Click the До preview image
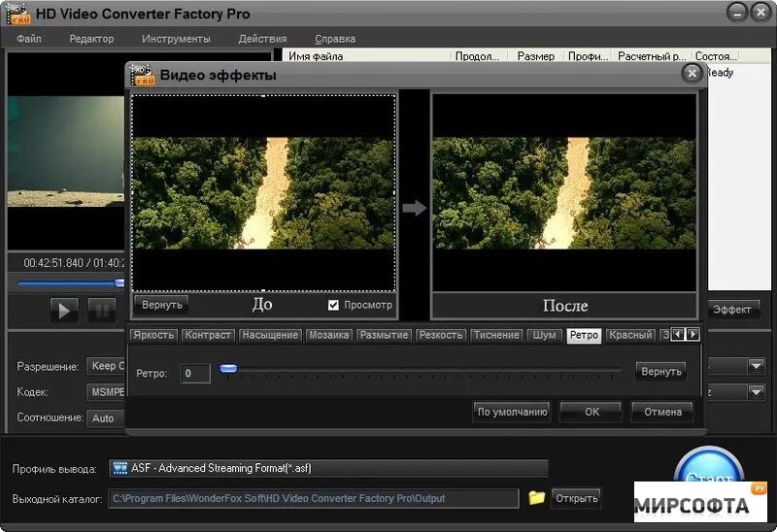The height and width of the screenshot is (532, 777). click(x=263, y=192)
